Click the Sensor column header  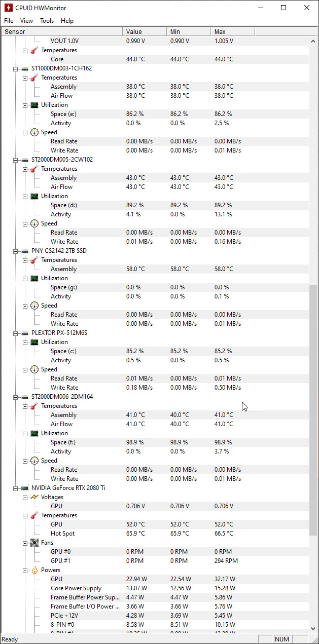pyautogui.click(x=61, y=31)
